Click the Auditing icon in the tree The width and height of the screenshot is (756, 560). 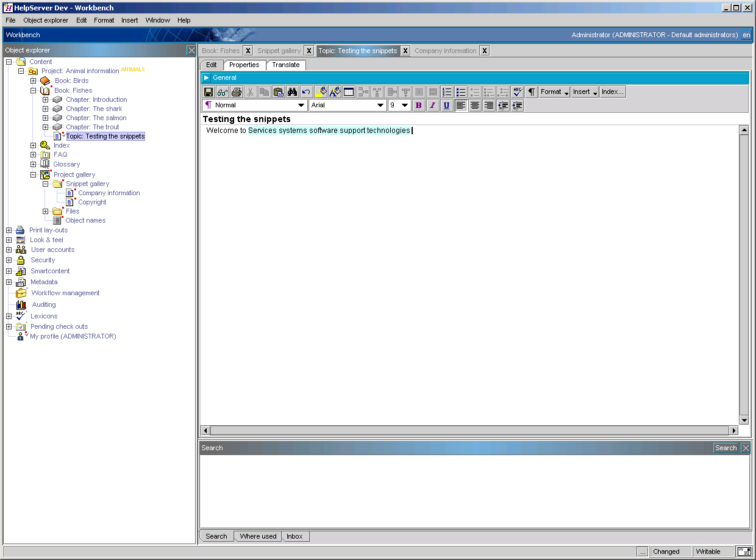pos(21,304)
